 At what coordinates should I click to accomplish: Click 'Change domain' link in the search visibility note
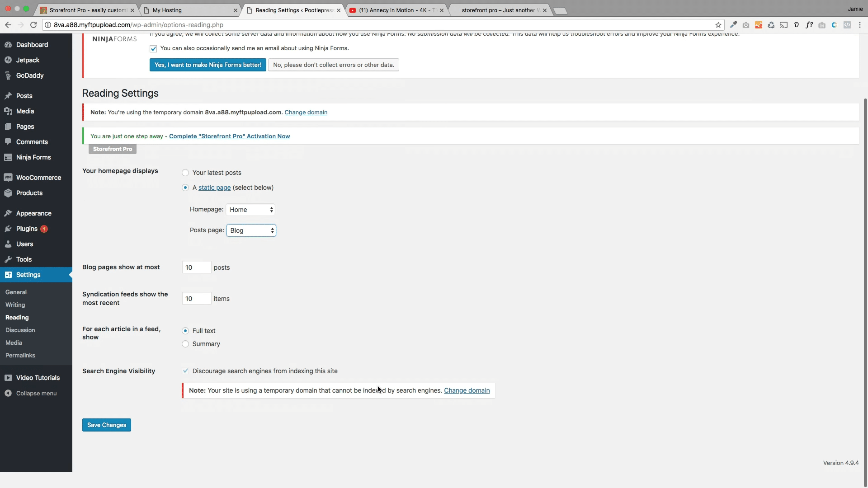coord(467,390)
